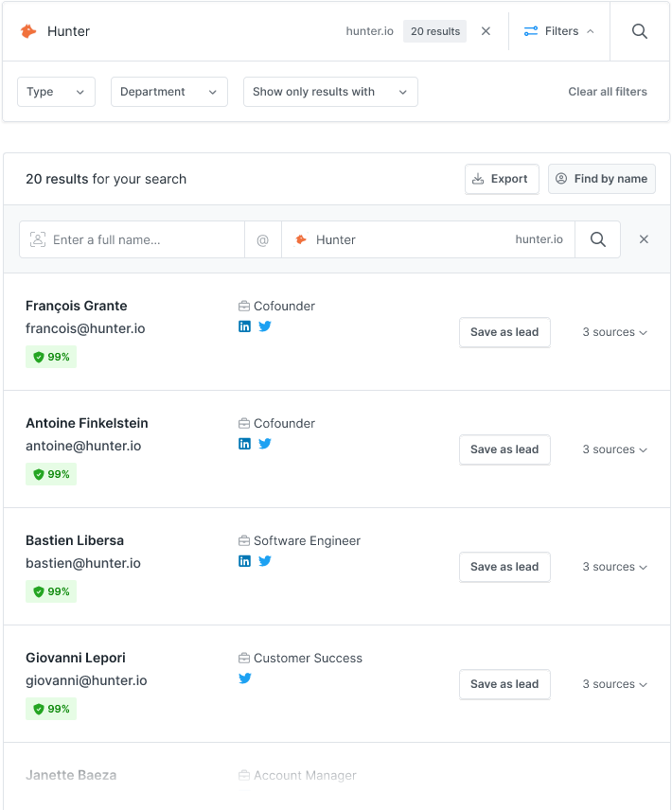
Task: Clear the hunter.io domain search with X
Action: tap(486, 31)
